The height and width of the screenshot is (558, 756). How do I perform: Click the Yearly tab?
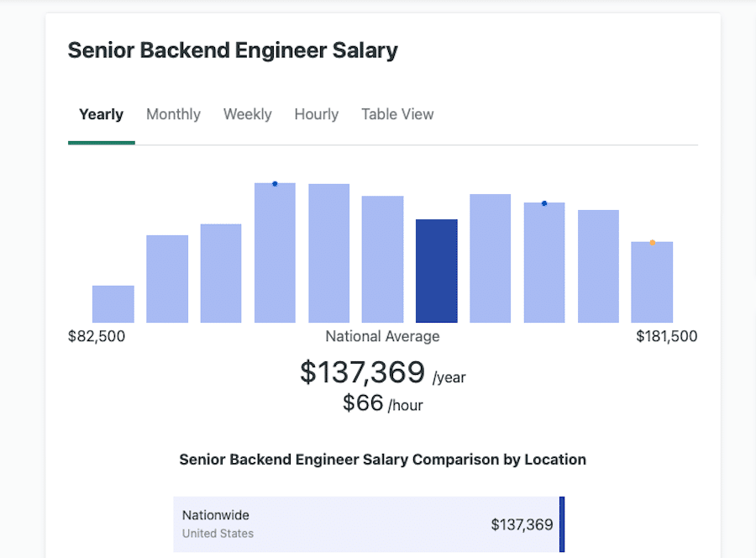click(x=101, y=114)
